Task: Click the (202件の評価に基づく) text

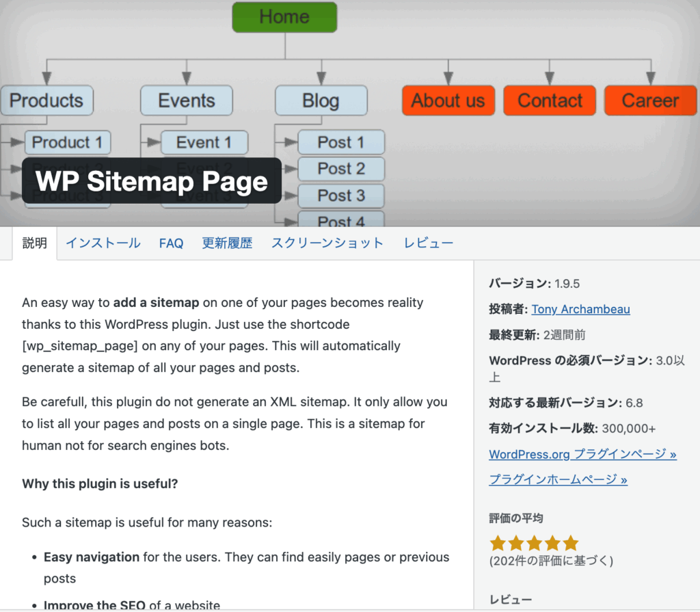Action: 552,561
